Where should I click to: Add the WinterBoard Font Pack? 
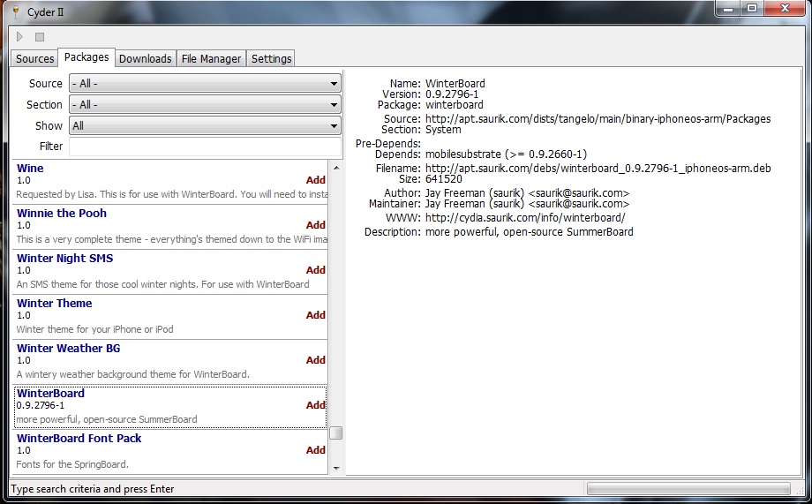tap(315, 450)
